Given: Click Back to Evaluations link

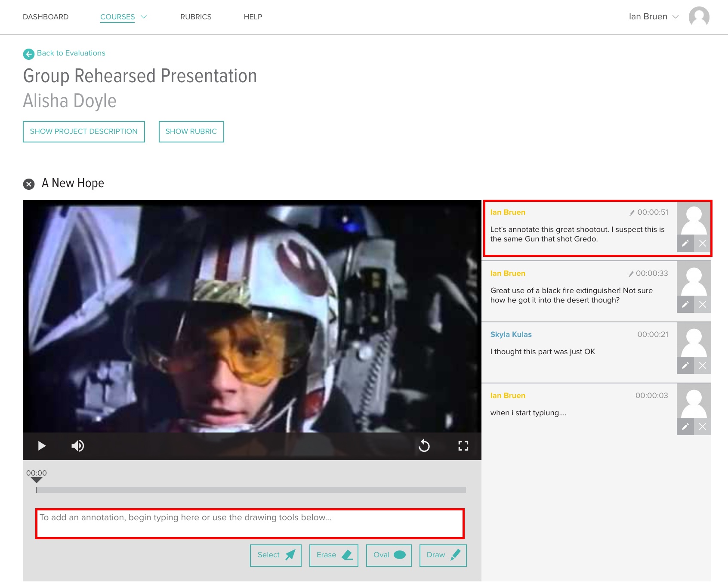Looking at the screenshot, I should (71, 53).
